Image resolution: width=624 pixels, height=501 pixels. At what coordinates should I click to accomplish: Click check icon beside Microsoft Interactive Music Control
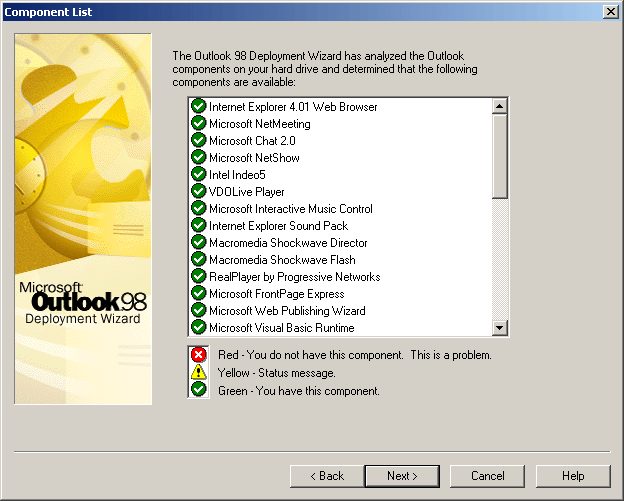[x=198, y=208]
